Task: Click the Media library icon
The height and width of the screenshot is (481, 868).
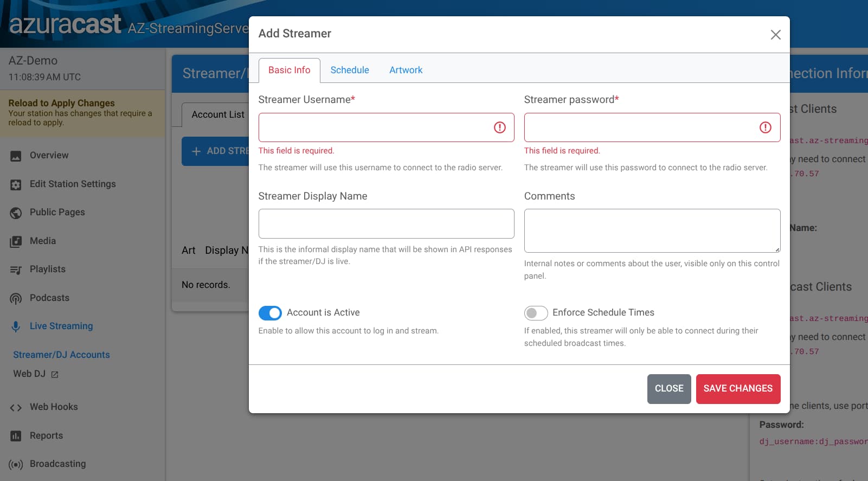Action: [x=16, y=242]
